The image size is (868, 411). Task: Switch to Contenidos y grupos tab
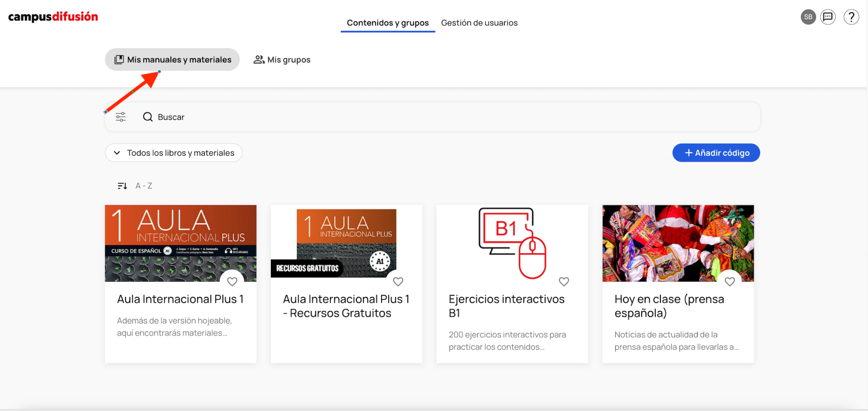coord(388,23)
